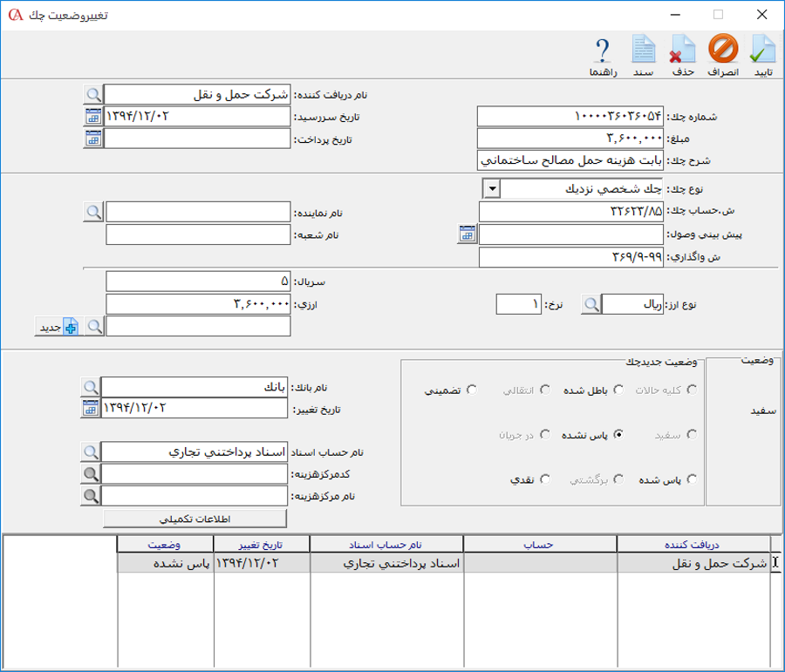Open calendar for پیش بینی وصول field
Screen dimensions: 785x672
coord(468,234)
